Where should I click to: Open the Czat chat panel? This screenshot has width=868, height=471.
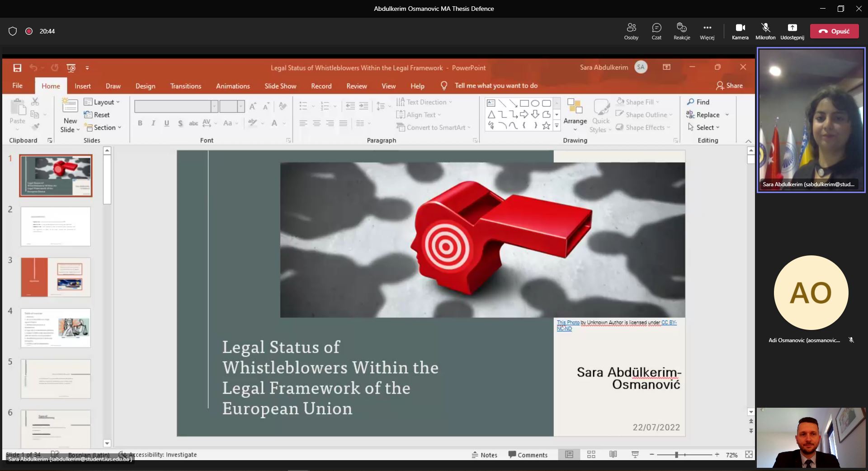coord(656,31)
